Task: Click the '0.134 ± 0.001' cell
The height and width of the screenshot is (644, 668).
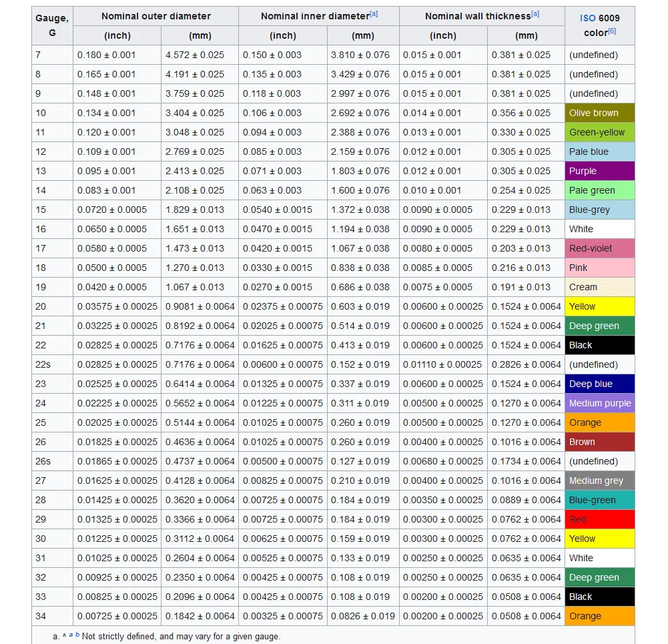Action: 117,113
